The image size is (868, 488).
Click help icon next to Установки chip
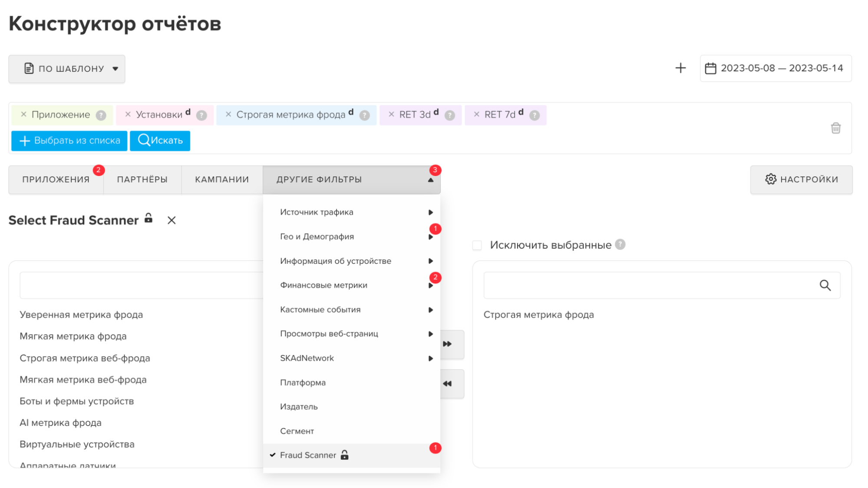pos(201,115)
